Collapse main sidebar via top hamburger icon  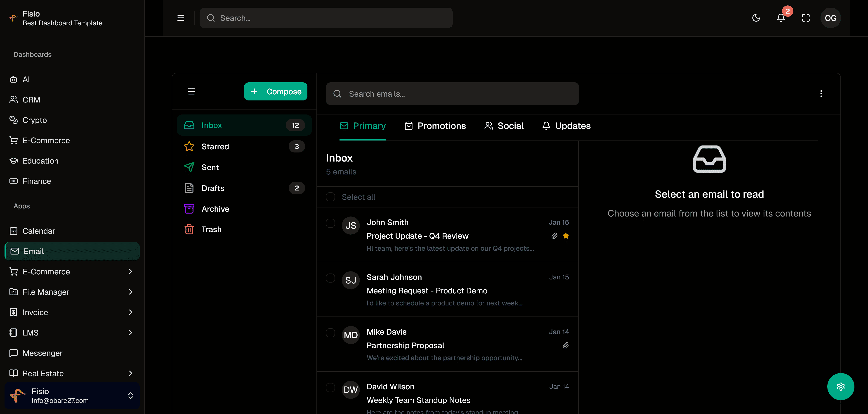point(181,18)
